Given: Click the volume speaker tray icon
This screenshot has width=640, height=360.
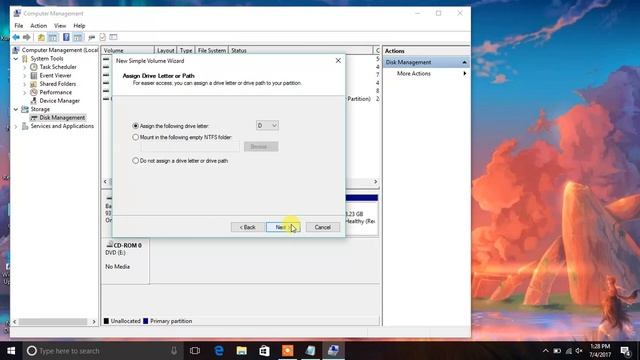Looking at the screenshot, I should pyautogui.click(x=579, y=351).
